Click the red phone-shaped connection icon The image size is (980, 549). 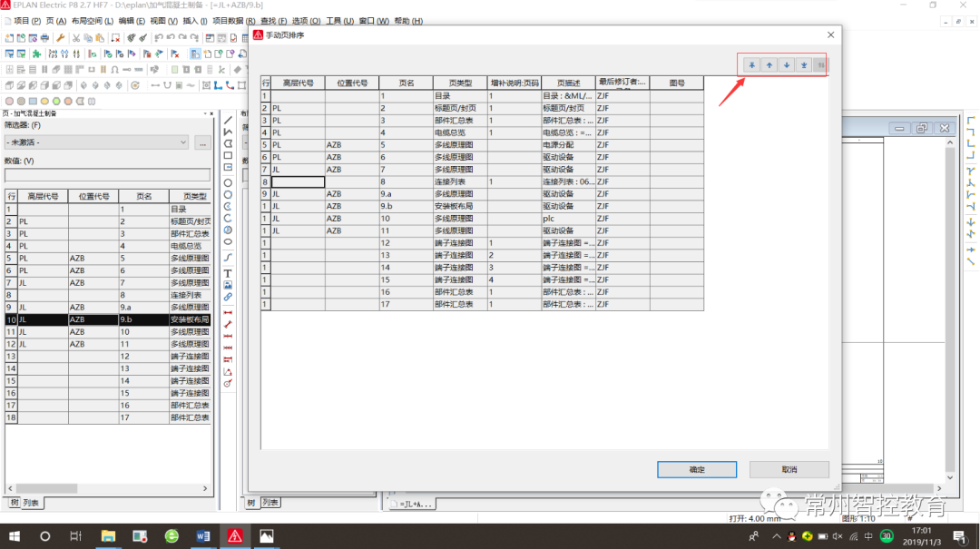pyautogui.click(x=230, y=85)
